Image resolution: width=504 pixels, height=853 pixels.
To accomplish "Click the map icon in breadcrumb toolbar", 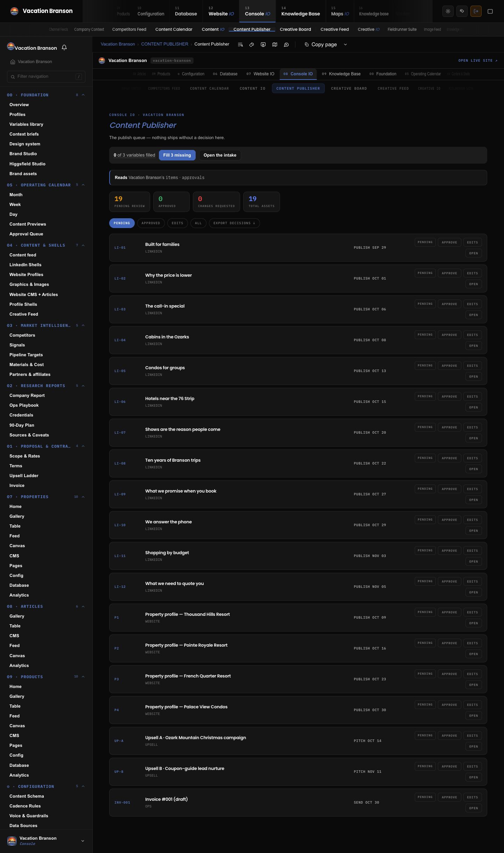I will coord(275,44).
